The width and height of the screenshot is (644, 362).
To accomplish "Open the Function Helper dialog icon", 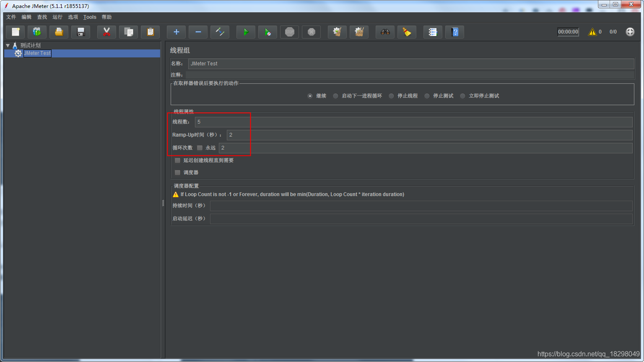I will pyautogui.click(x=433, y=32).
